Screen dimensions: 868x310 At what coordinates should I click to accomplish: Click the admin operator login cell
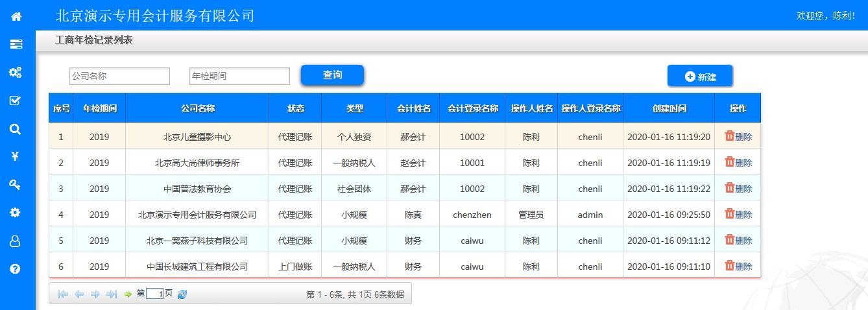point(590,215)
